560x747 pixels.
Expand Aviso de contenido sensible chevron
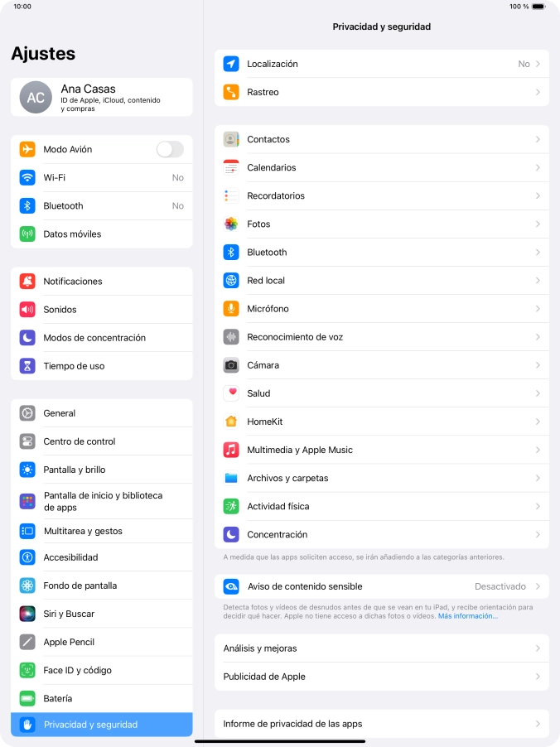tap(538, 586)
